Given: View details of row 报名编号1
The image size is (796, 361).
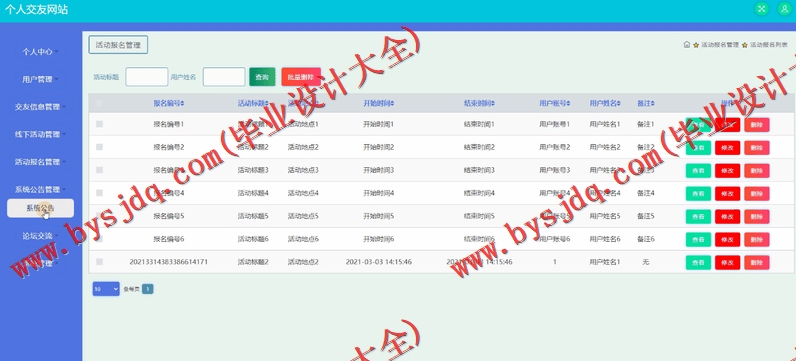Looking at the screenshot, I should point(699,125).
